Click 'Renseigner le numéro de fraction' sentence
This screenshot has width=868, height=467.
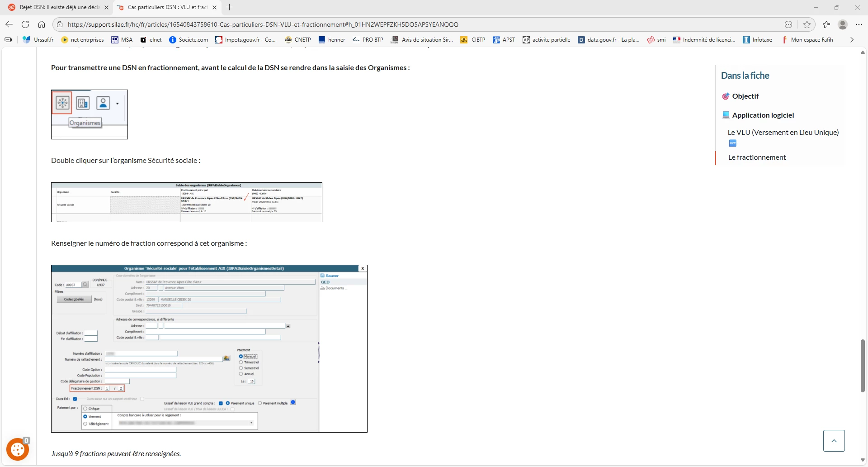[149, 243]
